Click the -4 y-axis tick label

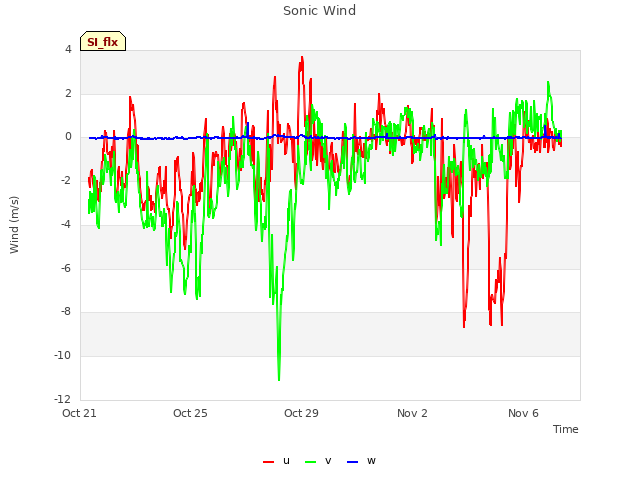click(x=66, y=224)
